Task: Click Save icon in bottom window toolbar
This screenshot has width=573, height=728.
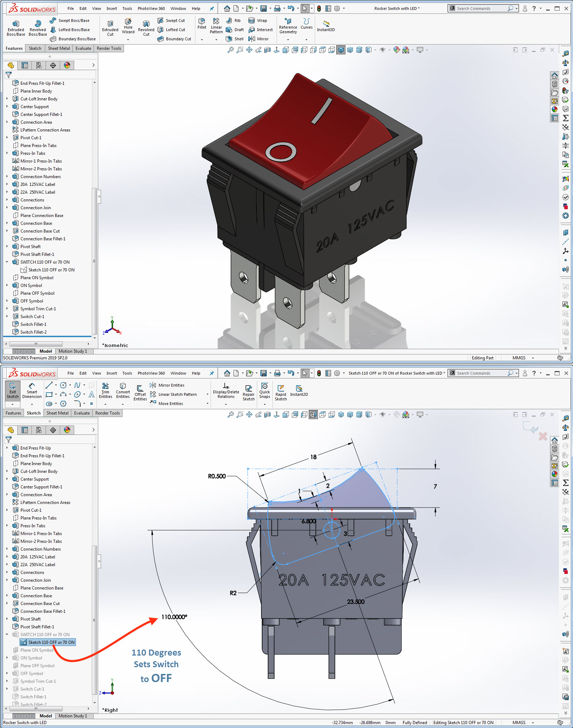Action: [x=263, y=373]
